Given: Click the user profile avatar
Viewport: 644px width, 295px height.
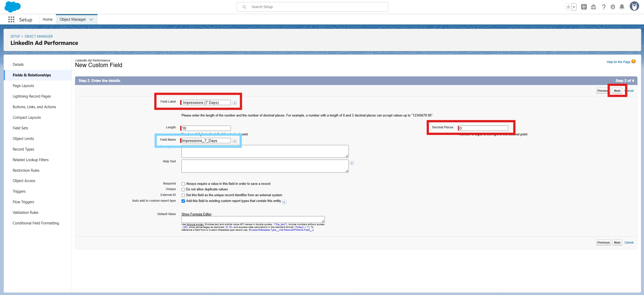Looking at the screenshot, I should (634, 6).
